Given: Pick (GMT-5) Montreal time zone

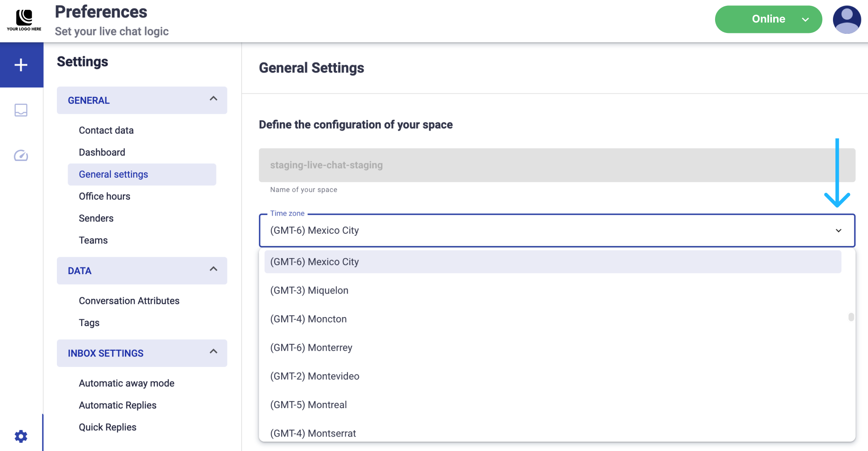Looking at the screenshot, I should click(x=308, y=405).
